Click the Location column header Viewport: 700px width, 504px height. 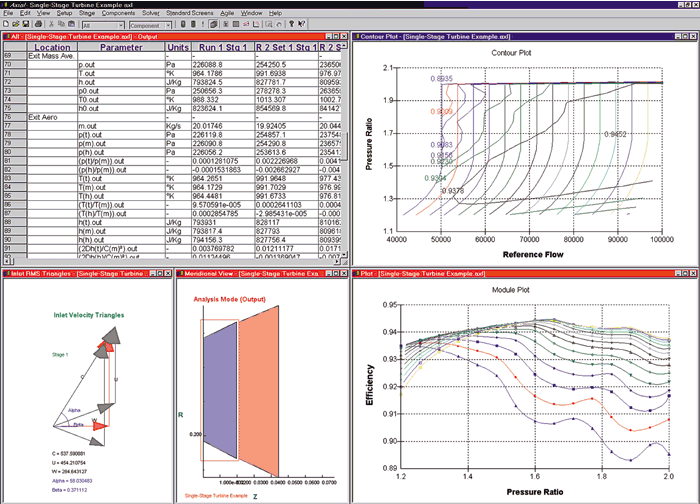[x=52, y=47]
